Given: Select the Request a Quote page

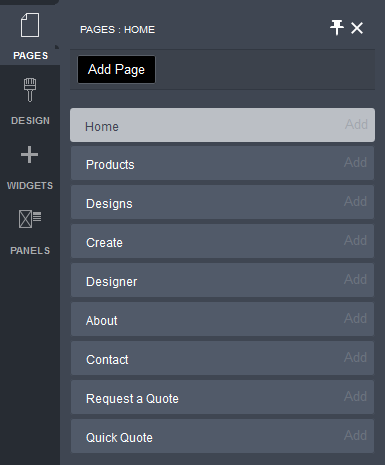Looking at the screenshot, I should (222, 397).
